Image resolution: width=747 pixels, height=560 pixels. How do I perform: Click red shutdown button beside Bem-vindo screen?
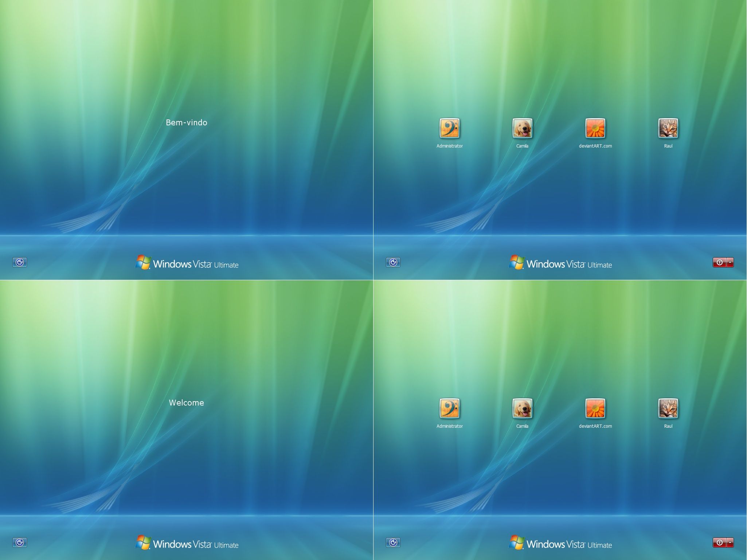(x=719, y=262)
